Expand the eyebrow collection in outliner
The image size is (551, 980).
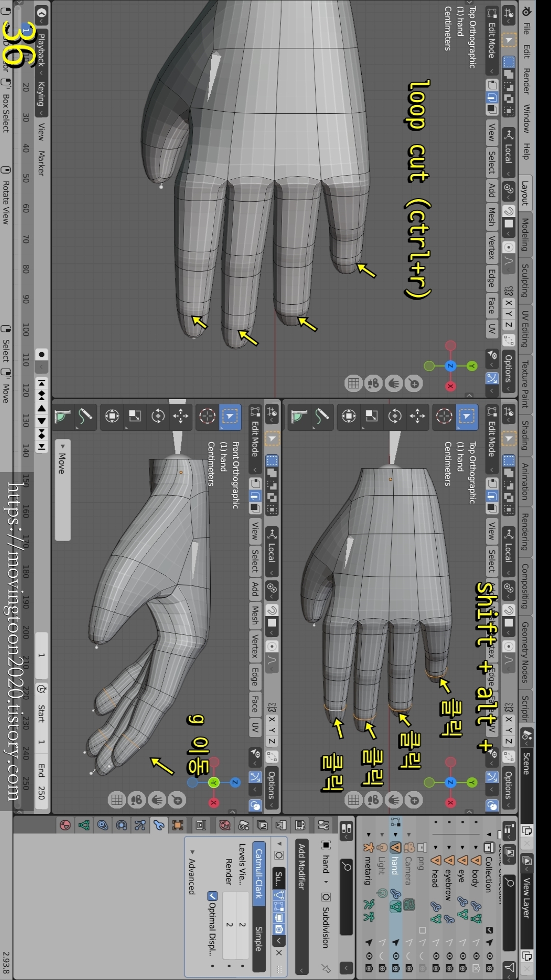pos(449,848)
